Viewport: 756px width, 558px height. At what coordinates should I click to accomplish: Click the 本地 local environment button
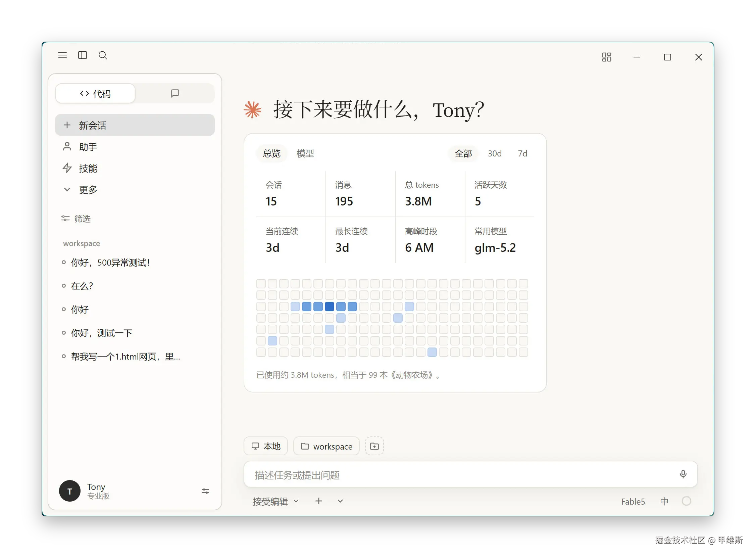266,447
